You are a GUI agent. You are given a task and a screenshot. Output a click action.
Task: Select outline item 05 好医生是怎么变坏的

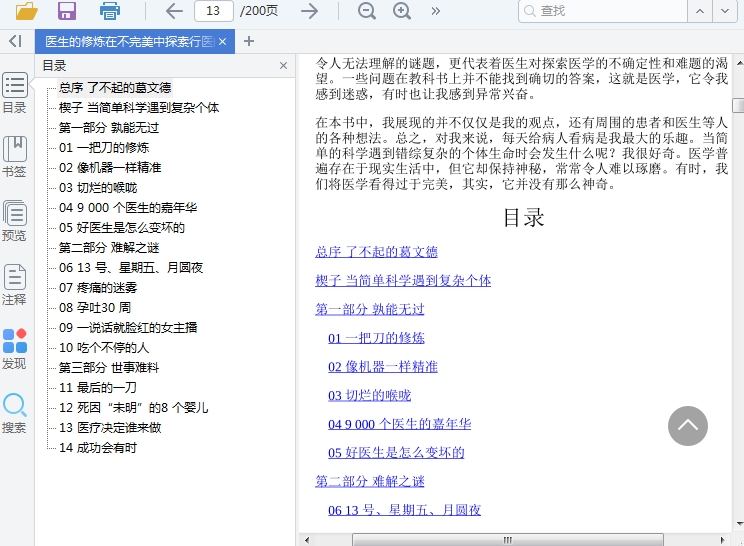click(122, 228)
